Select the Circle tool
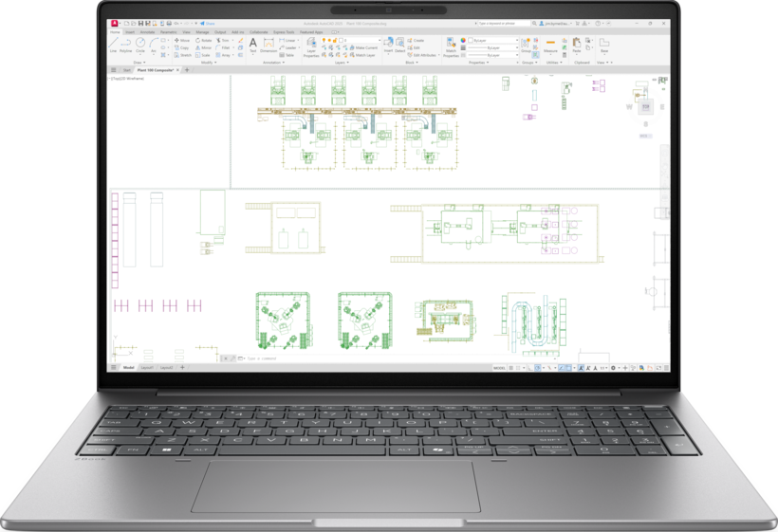Image resolution: width=778 pixels, height=532 pixels. click(140, 45)
